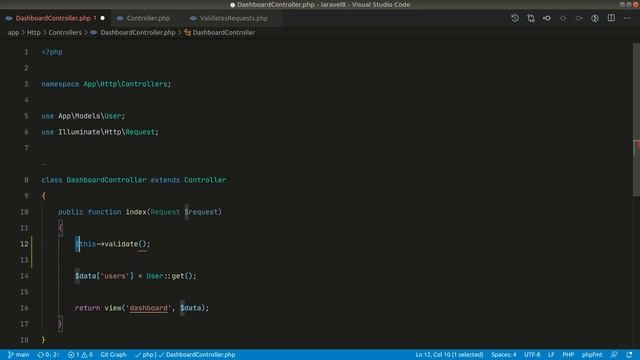Click the highlighted commit-node icon in editor toolbar
Viewport: 640px width, 360px height.
pos(547,18)
